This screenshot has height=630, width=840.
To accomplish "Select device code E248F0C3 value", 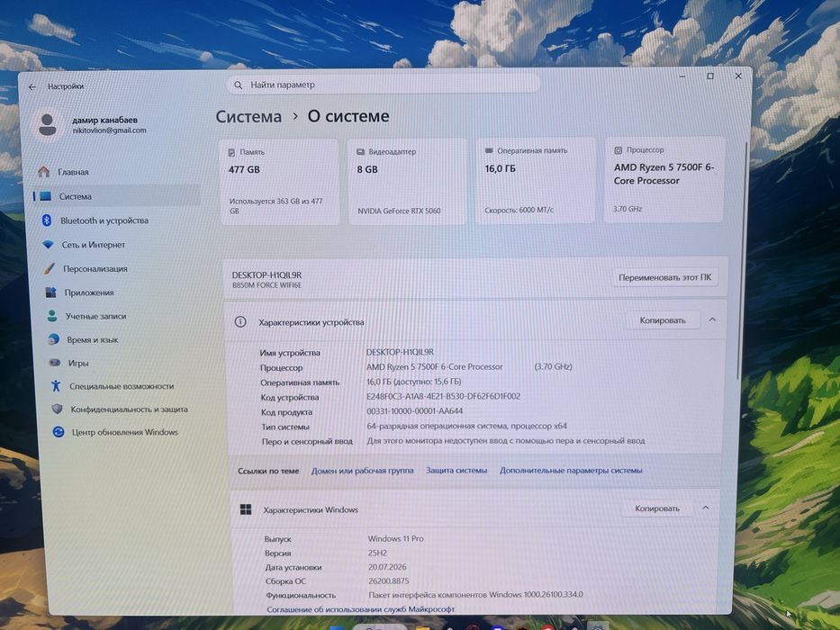I will (444, 396).
